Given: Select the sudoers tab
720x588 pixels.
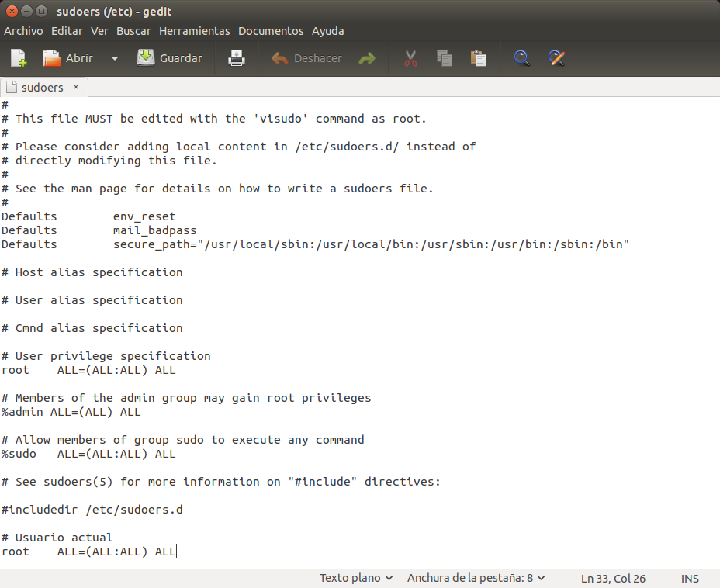Looking at the screenshot, I should [x=42, y=88].
